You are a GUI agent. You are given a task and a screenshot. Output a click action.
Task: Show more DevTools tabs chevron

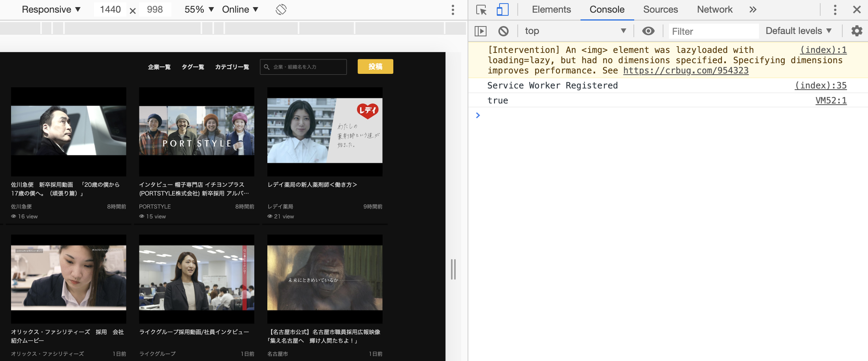[753, 10]
